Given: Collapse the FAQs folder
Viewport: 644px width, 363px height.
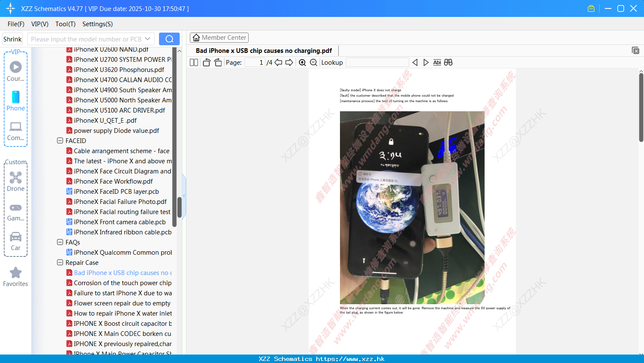Looking at the screenshot, I should click(60, 242).
